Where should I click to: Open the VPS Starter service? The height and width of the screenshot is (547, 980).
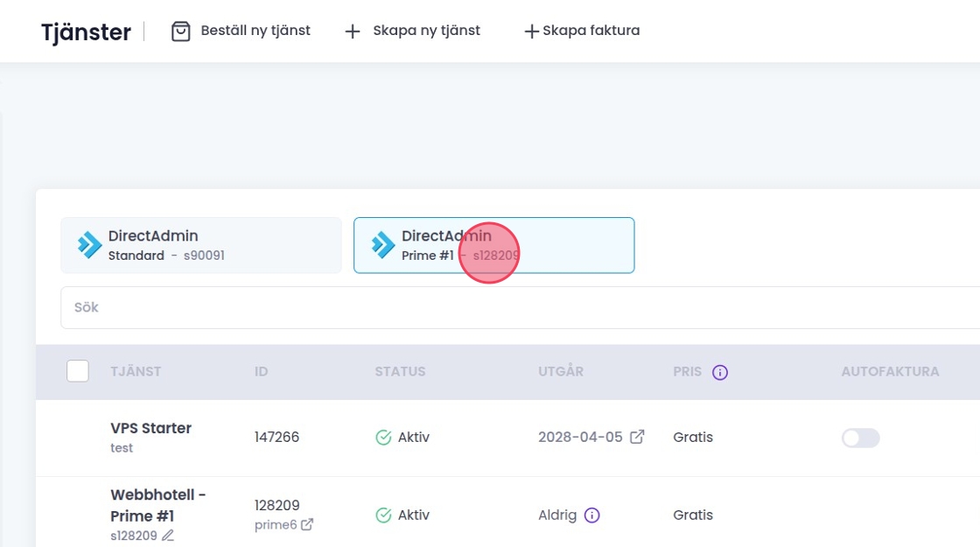(150, 428)
